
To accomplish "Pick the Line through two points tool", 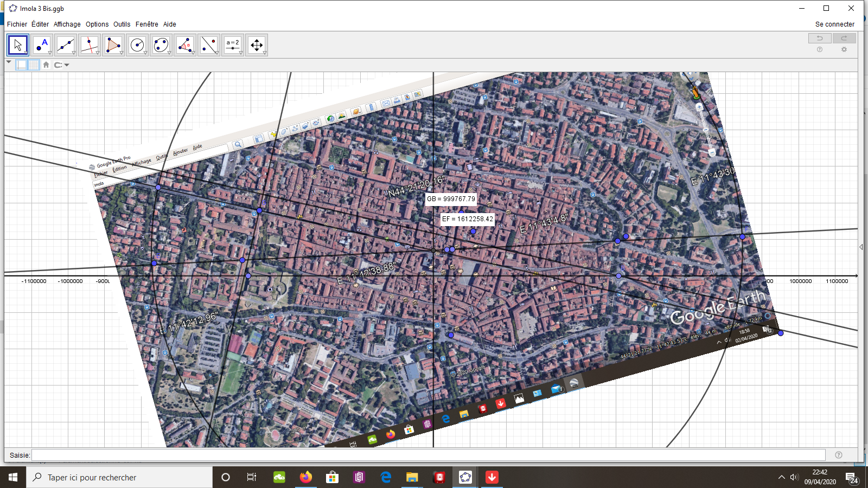I will 66,45.
